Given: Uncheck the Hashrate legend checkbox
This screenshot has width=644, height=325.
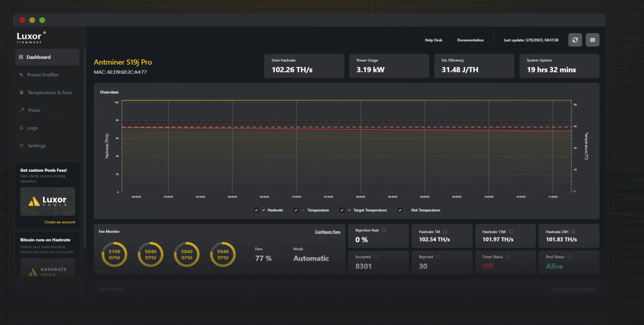Looking at the screenshot, I should (x=256, y=210).
